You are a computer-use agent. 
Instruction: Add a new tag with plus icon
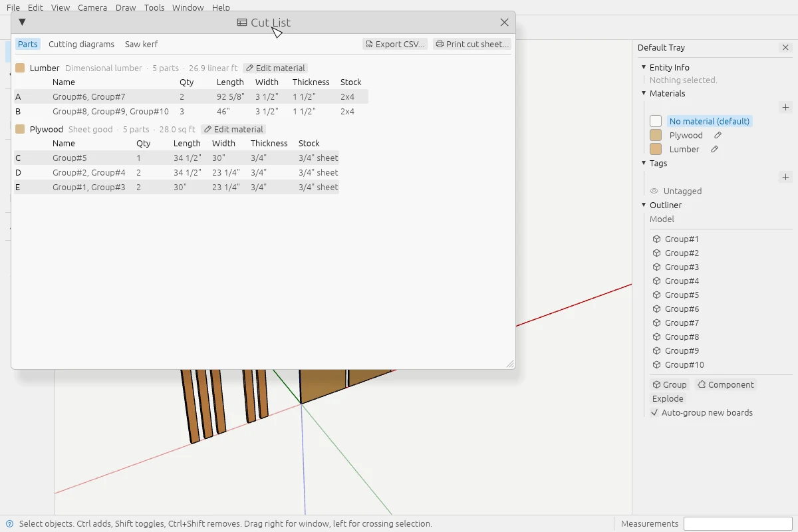point(785,177)
